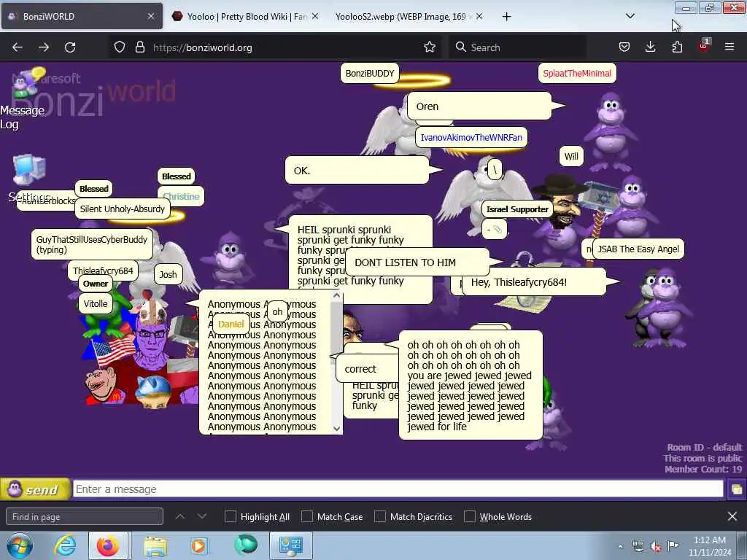Open Windows Media Player on taskbar
Viewport: 747px width, 560px height.
199,545
